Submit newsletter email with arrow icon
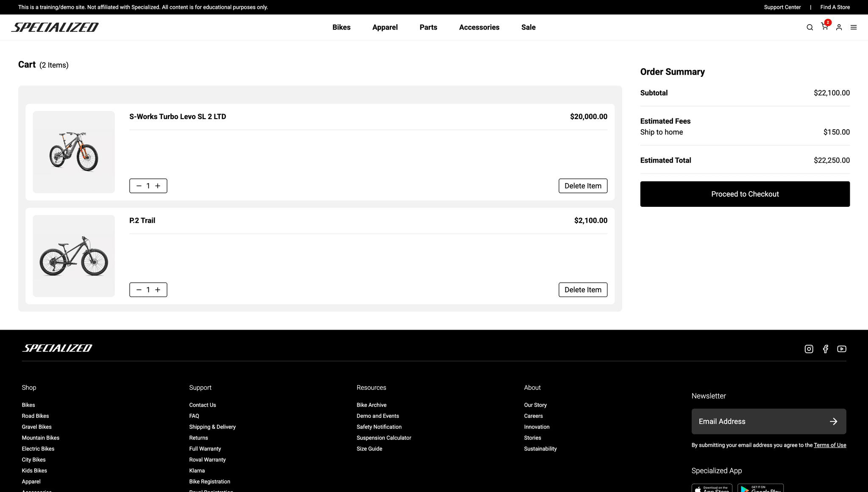 point(833,421)
